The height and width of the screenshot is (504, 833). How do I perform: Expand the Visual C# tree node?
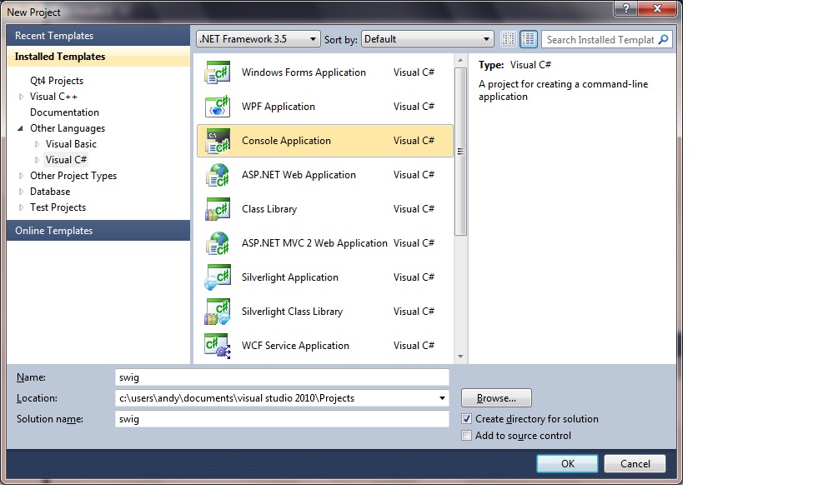pos(37,160)
